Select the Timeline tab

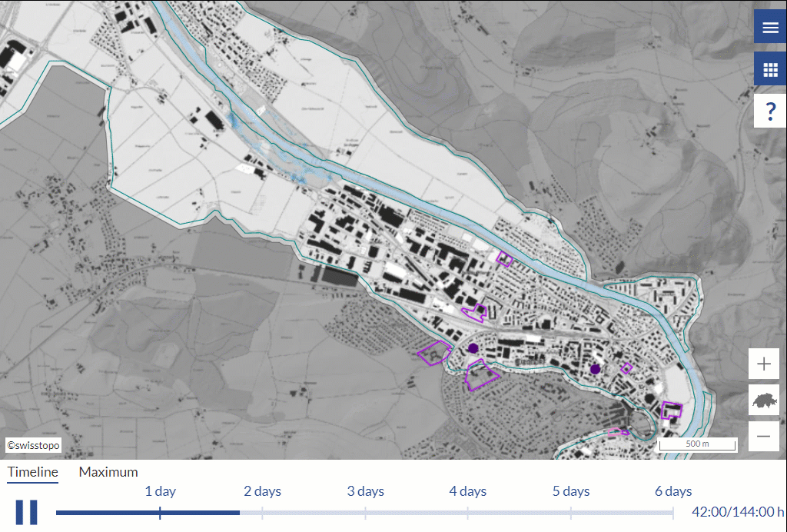(x=33, y=472)
